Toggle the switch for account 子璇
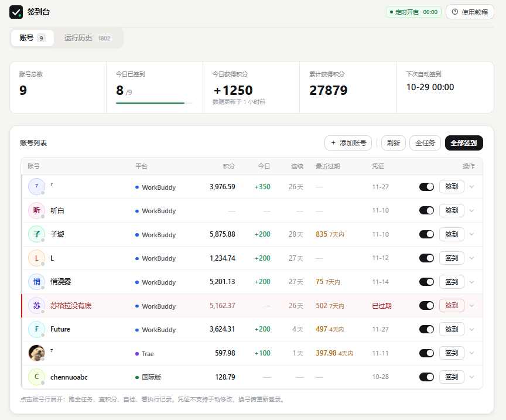The image size is (506, 420). pyautogui.click(x=426, y=234)
